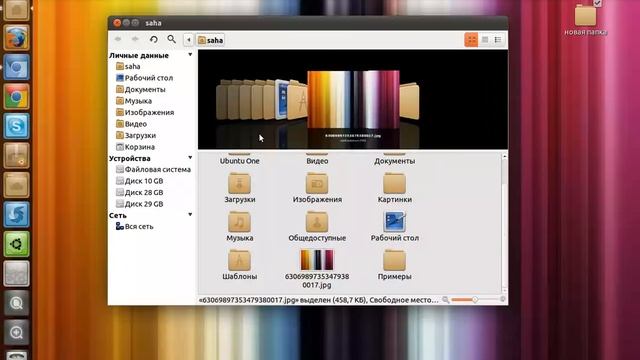Open новая папка on the desktop
Screen dimensions: 640x360
point(586,18)
